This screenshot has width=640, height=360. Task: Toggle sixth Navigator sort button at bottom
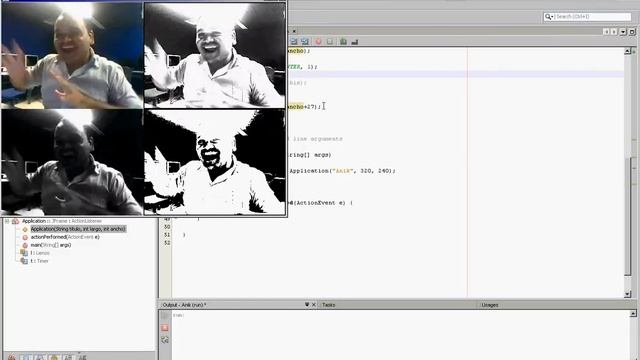click(82, 358)
